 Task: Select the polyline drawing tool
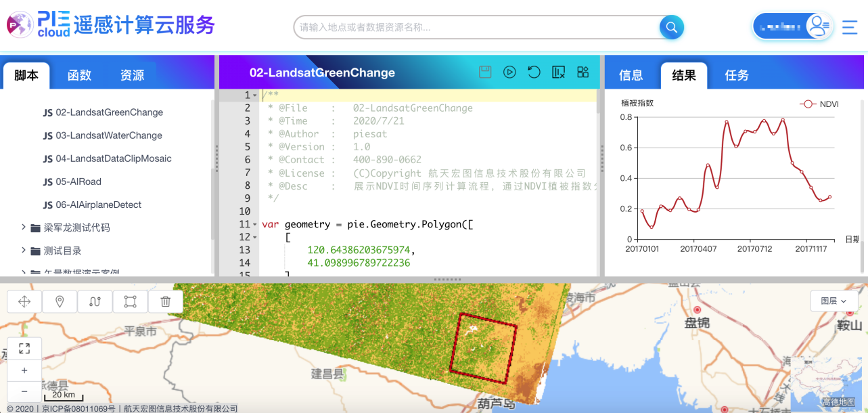(95, 301)
